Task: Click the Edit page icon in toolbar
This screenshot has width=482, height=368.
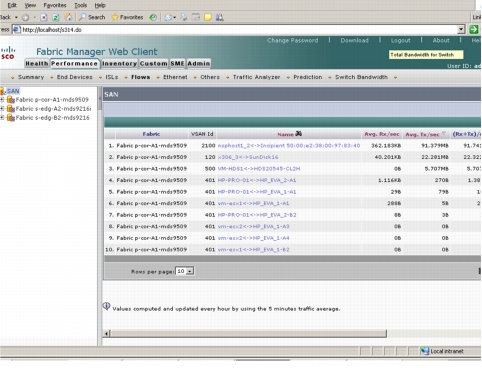Action: (196, 17)
